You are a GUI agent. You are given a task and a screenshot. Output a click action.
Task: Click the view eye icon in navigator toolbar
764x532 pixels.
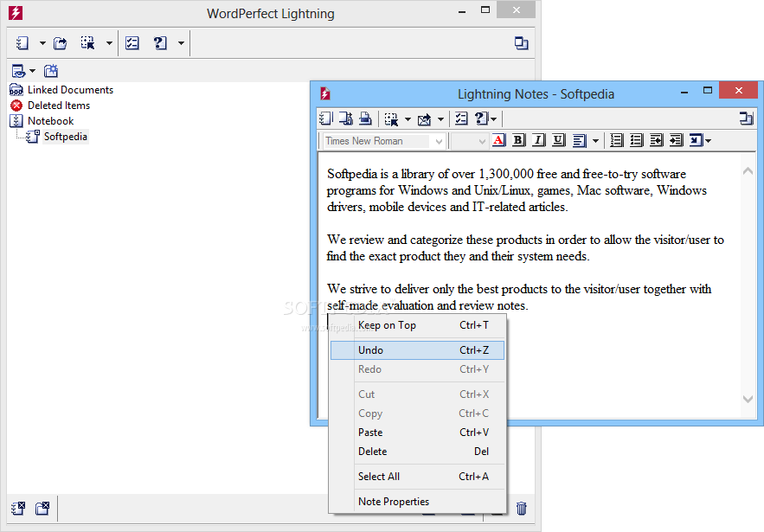click(x=18, y=71)
